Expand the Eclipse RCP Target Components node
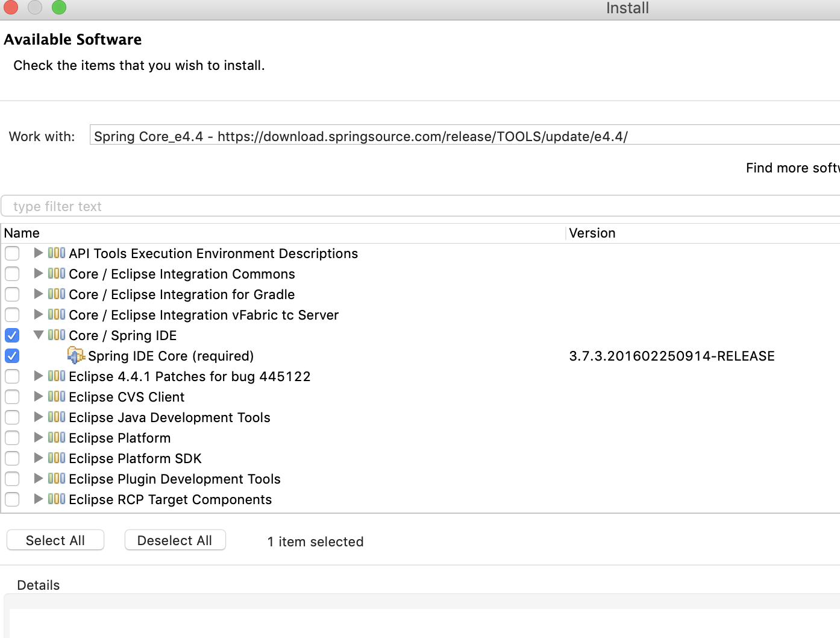The width and height of the screenshot is (840, 638). [38, 499]
